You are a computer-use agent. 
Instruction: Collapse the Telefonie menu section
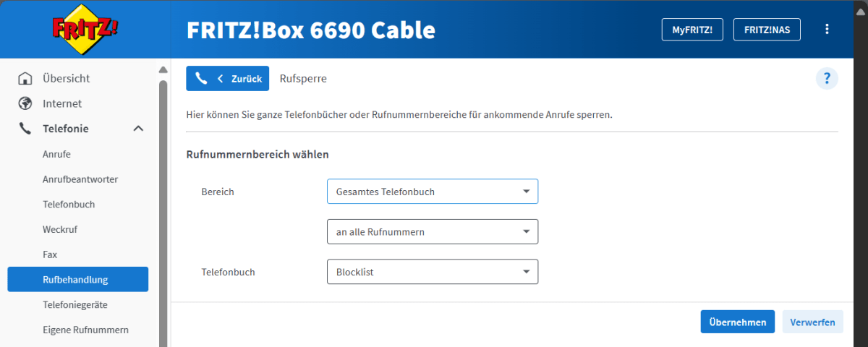[139, 129]
